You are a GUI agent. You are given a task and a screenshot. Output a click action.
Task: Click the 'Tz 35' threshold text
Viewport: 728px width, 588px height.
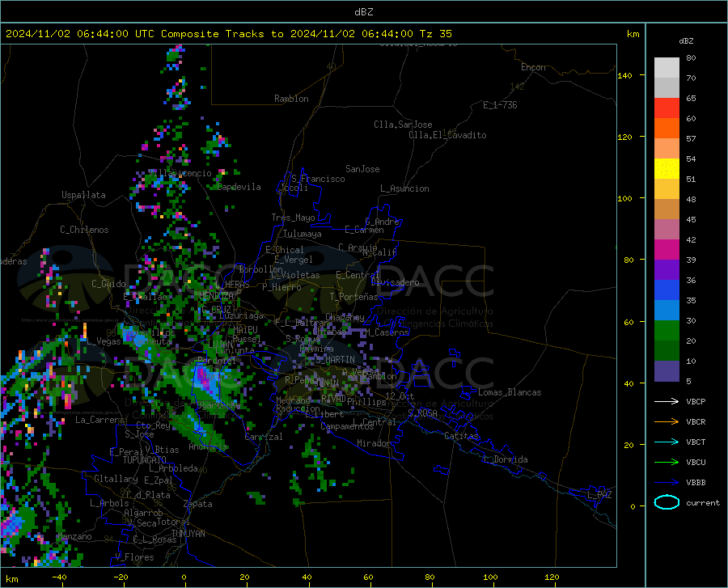tap(435, 34)
